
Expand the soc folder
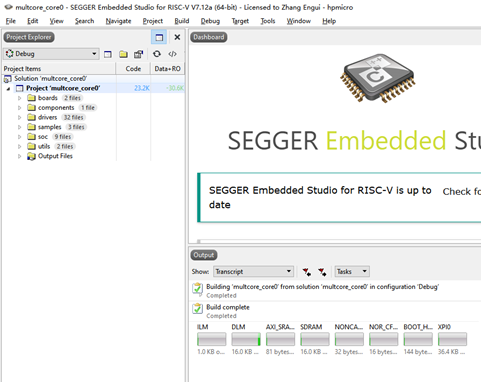(19, 137)
